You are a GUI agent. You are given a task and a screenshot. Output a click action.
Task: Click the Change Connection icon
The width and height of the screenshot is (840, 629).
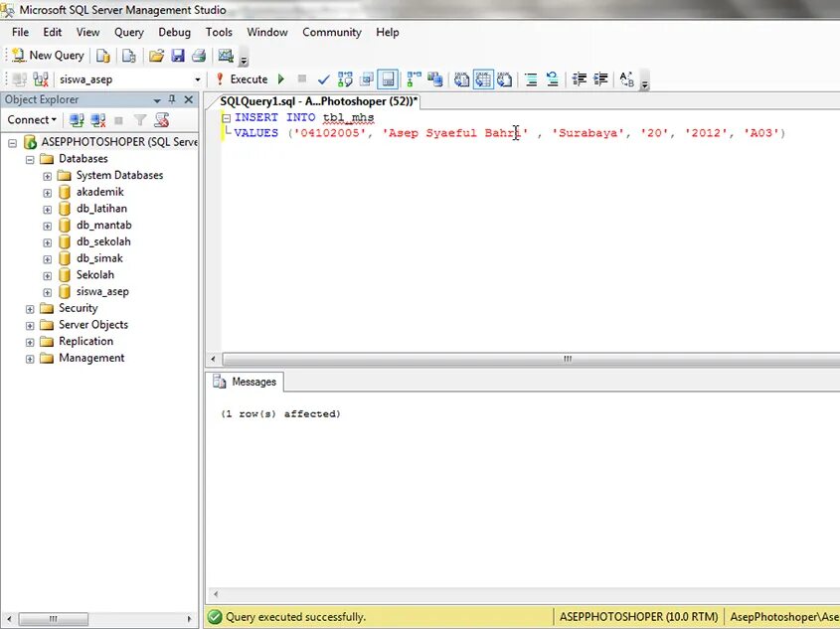click(x=41, y=79)
